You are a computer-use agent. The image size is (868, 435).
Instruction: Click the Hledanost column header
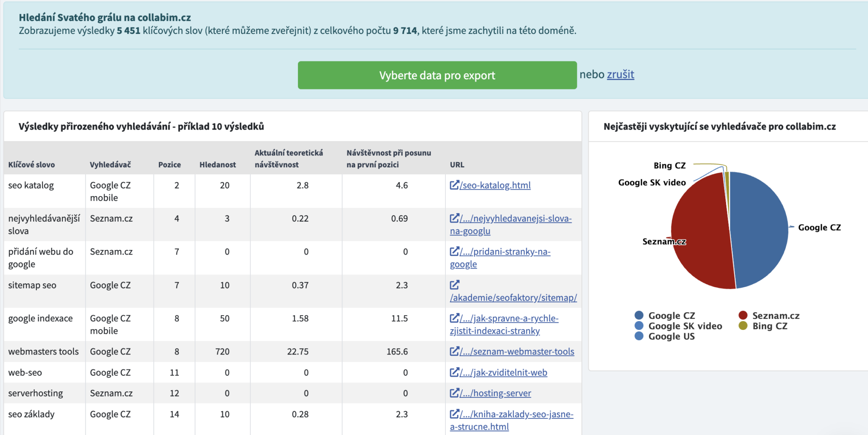pos(217,164)
